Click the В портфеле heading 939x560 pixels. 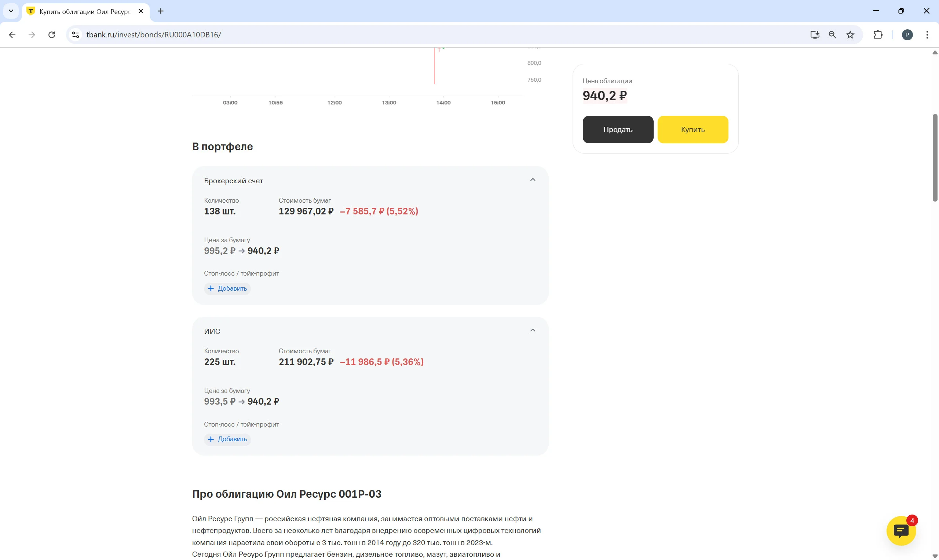222,147
